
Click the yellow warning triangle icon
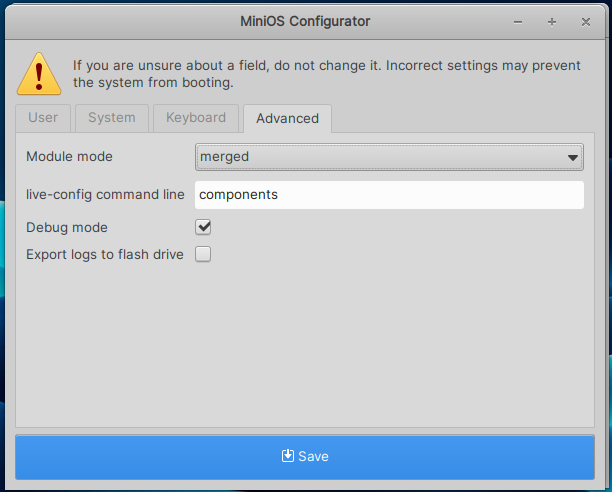[39, 73]
